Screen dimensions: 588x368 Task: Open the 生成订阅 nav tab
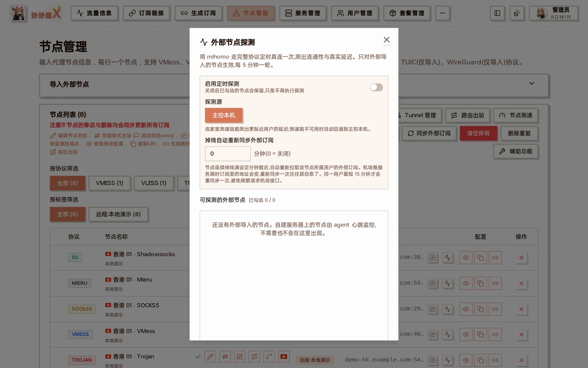coord(198,13)
